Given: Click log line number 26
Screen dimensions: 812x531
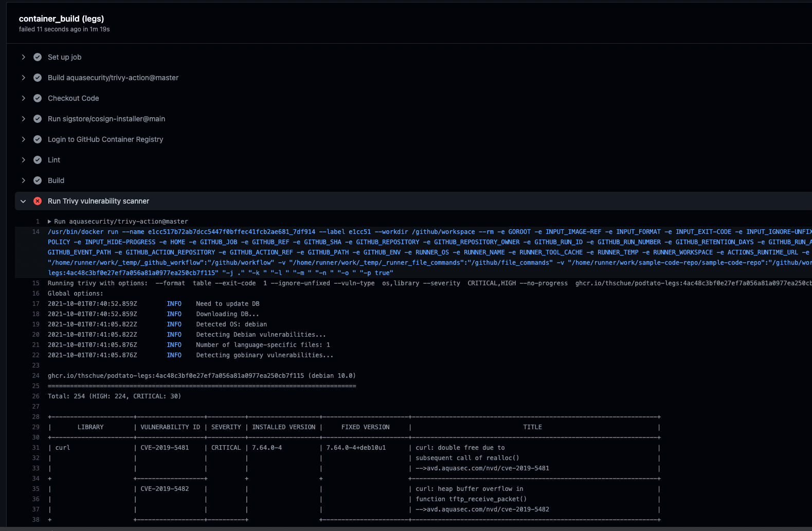Looking at the screenshot, I should pos(36,396).
